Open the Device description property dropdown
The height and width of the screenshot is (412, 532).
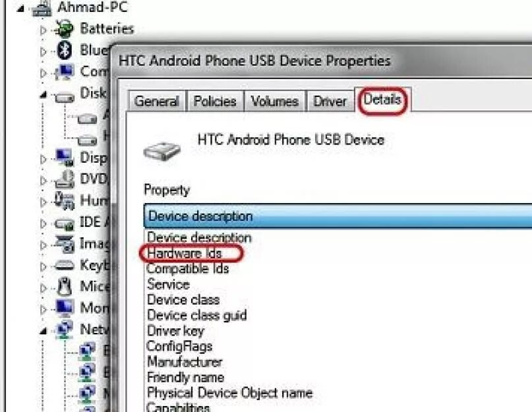338,216
